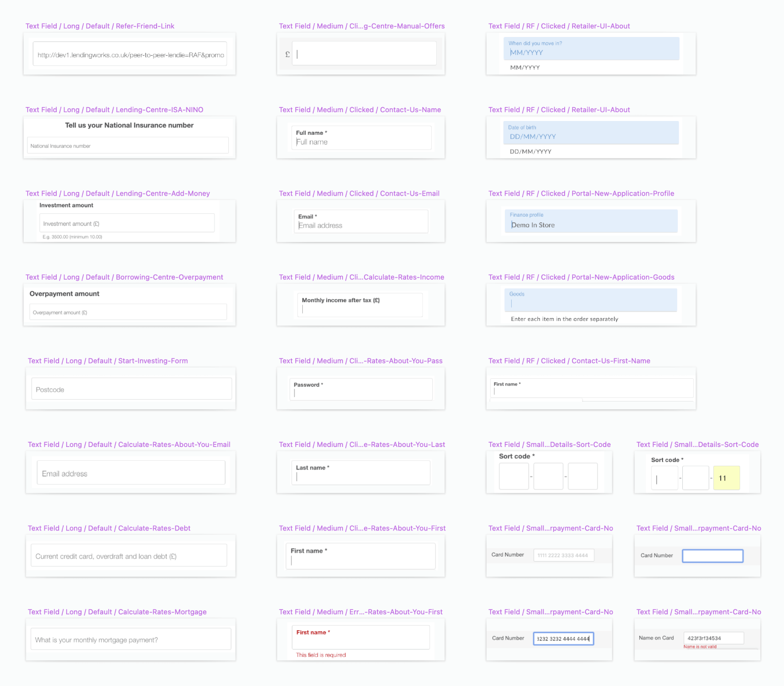This screenshot has width=784, height=686.
Task: Click the Password * input field
Action: pyautogui.click(x=361, y=389)
